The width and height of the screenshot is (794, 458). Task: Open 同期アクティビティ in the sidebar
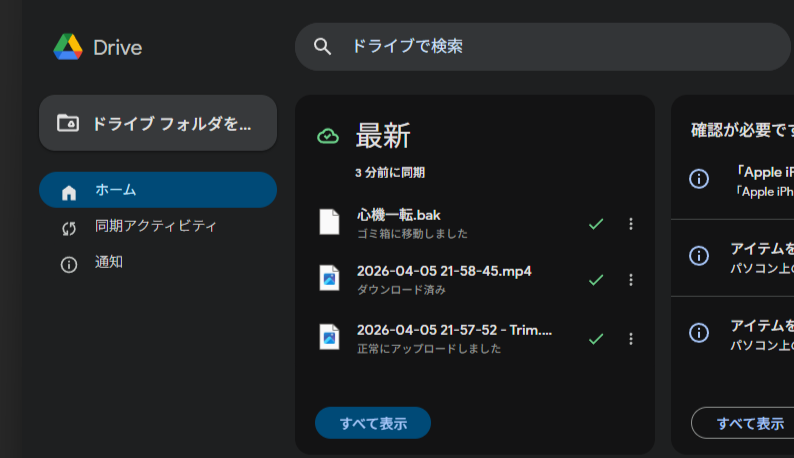click(158, 226)
